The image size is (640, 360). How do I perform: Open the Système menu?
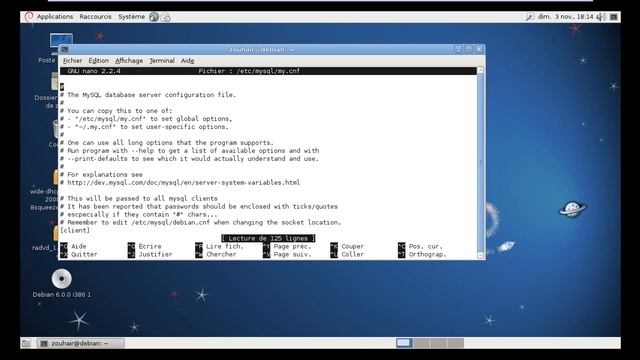pyautogui.click(x=131, y=17)
